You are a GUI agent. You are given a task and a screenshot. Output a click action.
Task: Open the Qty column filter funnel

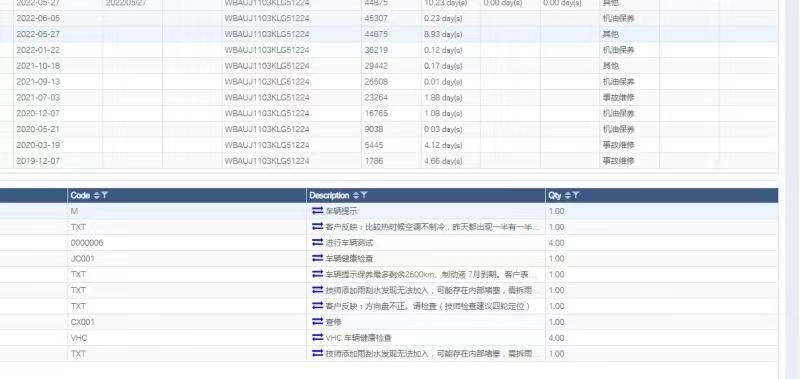(576, 195)
